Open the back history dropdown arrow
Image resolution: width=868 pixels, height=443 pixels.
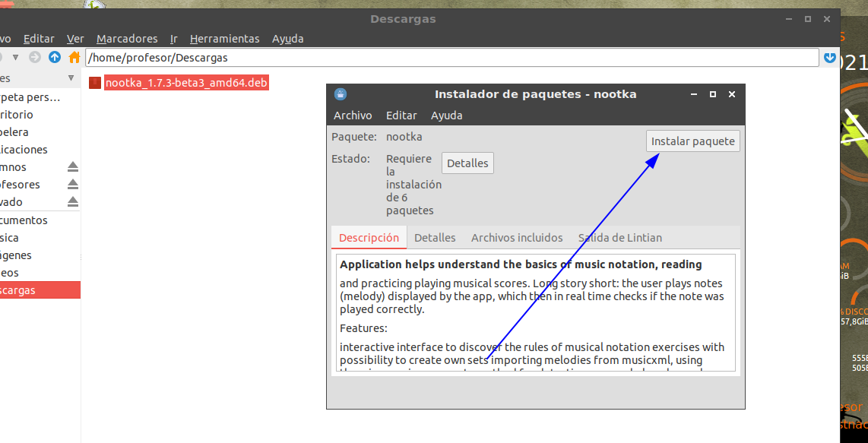(x=15, y=57)
